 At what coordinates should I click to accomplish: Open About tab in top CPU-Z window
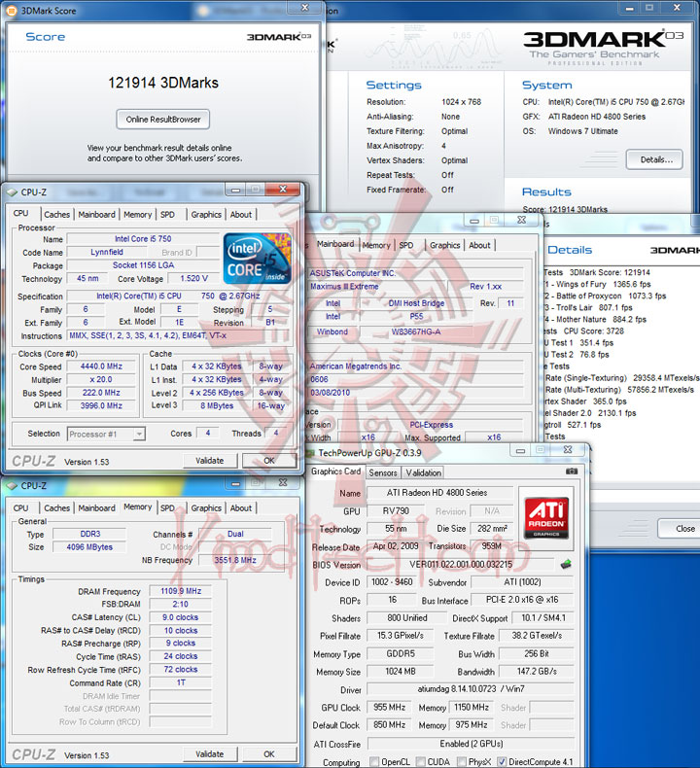coord(241,215)
